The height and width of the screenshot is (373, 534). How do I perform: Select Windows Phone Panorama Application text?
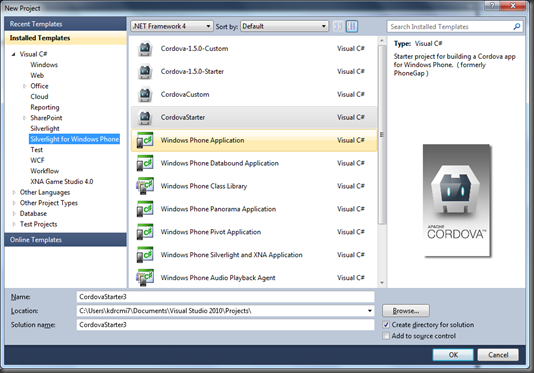click(218, 209)
